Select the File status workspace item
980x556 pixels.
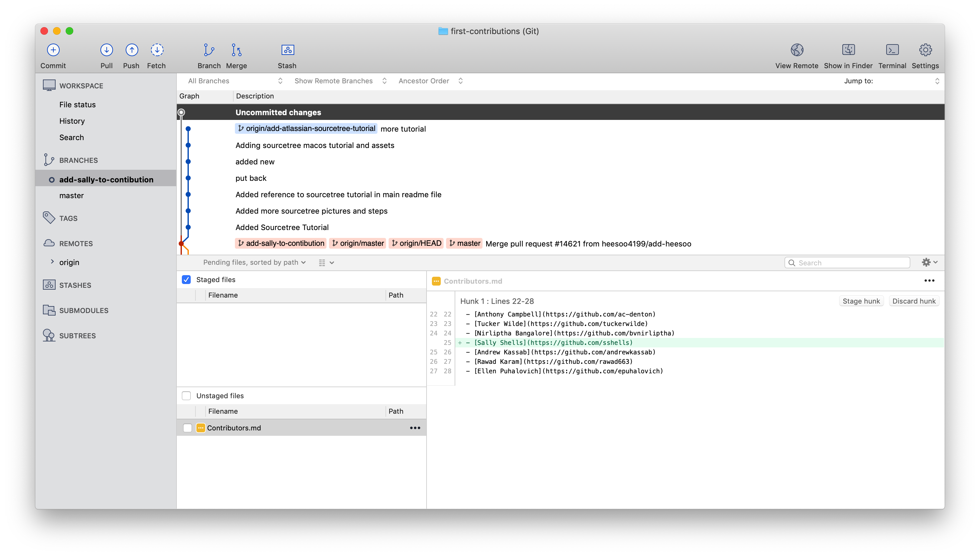[78, 104]
